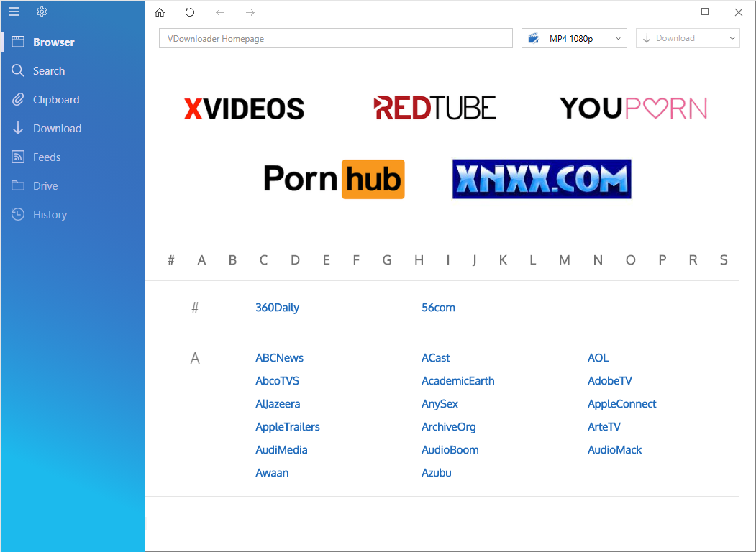The width and height of the screenshot is (756, 552).
Task: Click the Browser sidebar icon
Action: click(x=18, y=42)
